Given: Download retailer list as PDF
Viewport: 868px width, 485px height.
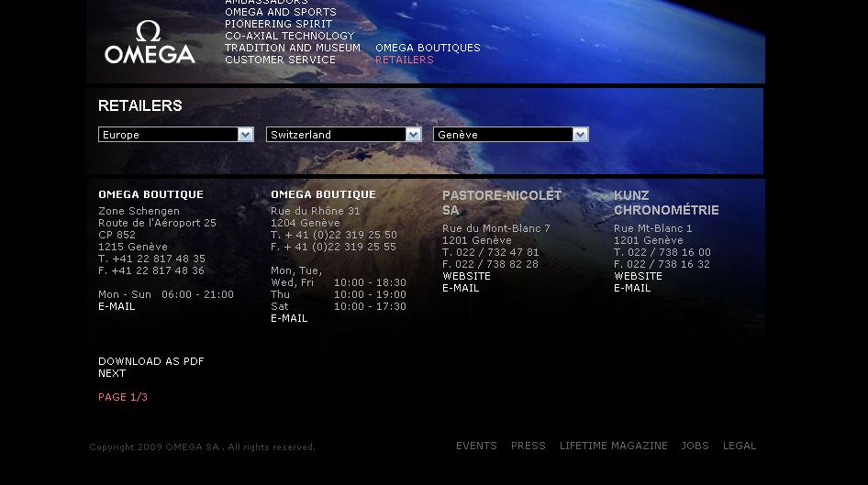Looking at the screenshot, I should 150,361.
